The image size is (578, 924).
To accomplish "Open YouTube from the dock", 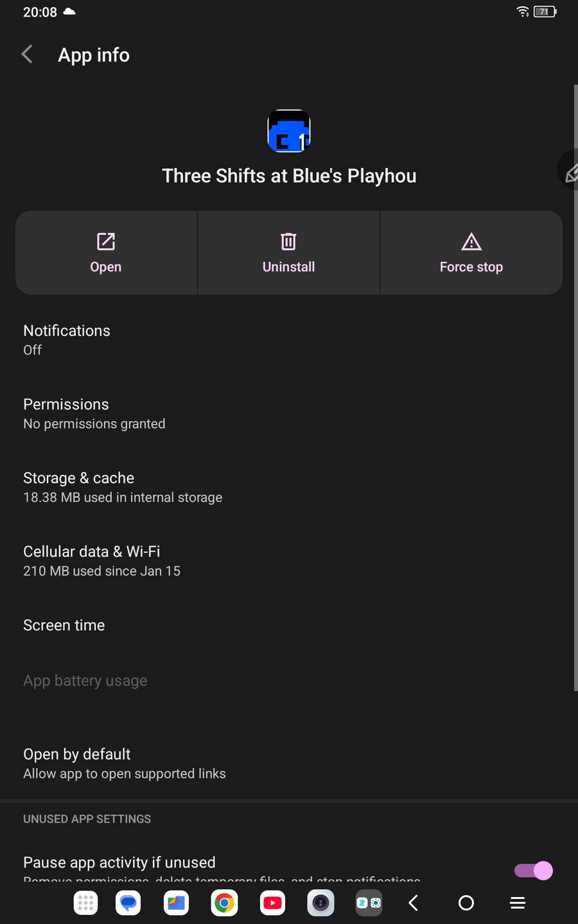I will click(272, 903).
